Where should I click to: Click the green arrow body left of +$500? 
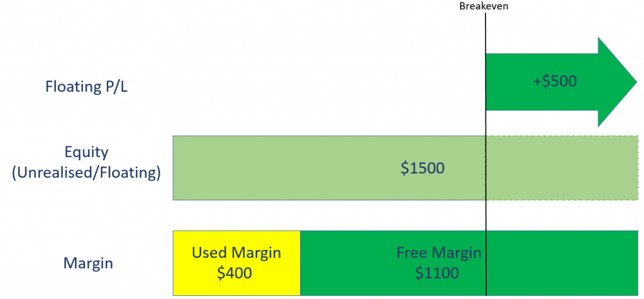tap(508, 82)
